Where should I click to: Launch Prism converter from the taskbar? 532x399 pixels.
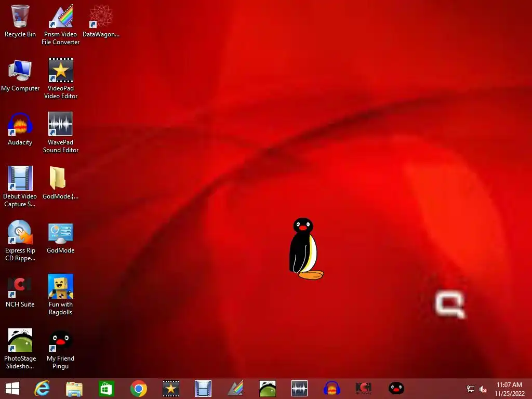pos(235,389)
